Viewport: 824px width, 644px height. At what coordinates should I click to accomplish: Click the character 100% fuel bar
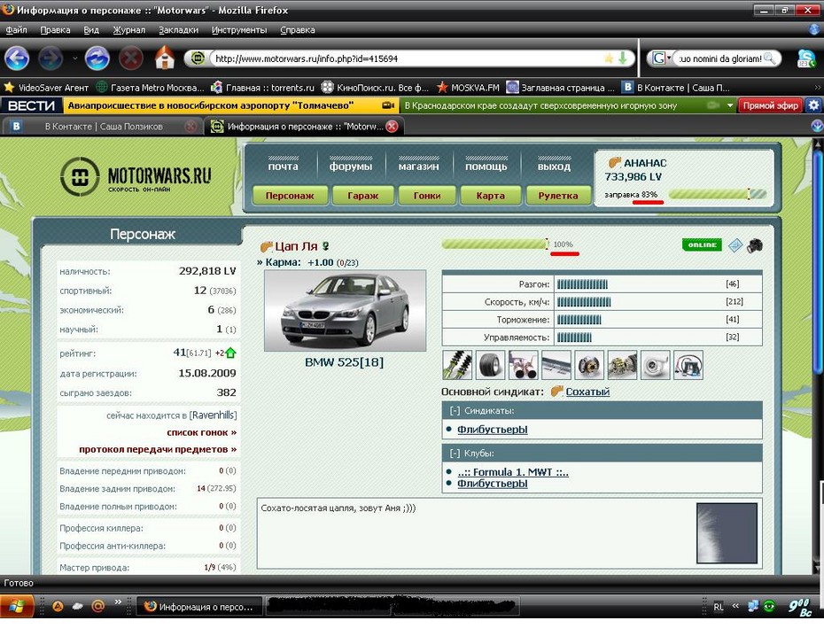pos(494,244)
